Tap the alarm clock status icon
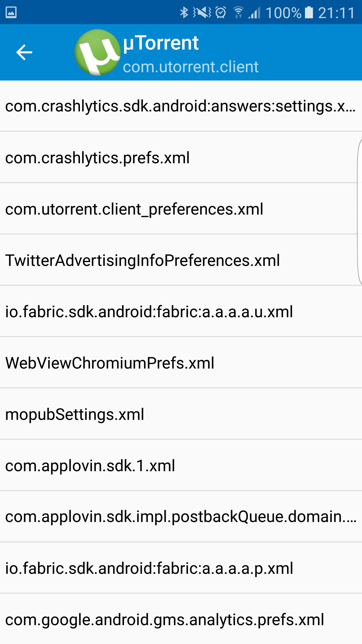362x644 pixels. pyautogui.click(x=221, y=12)
